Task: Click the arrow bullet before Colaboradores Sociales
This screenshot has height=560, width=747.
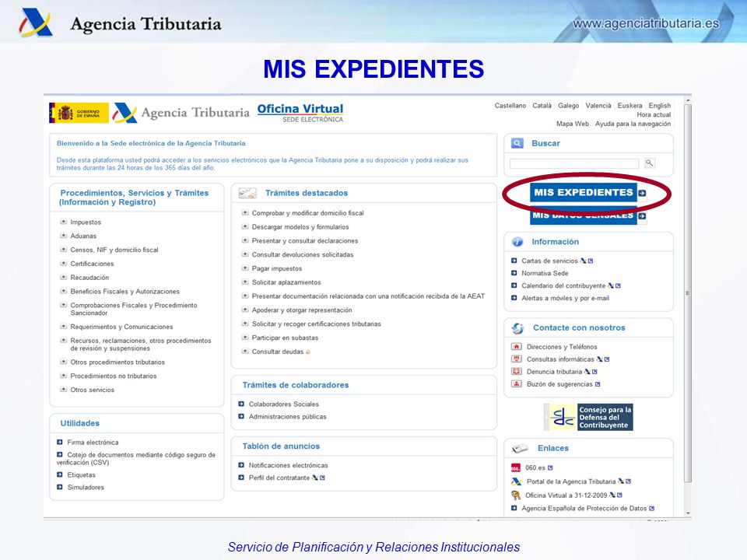Action: pyautogui.click(x=241, y=404)
